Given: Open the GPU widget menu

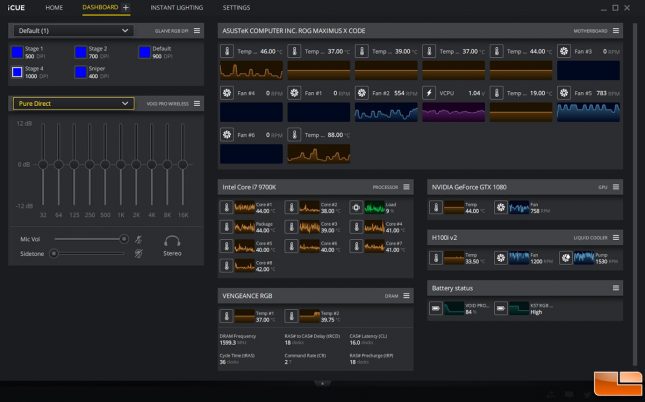Looking at the screenshot, I should [616, 187].
